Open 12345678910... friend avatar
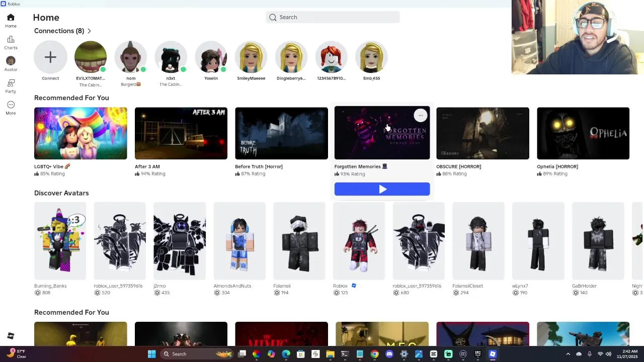The height and width of the screenshot is (362, 644). click(332, 57)
